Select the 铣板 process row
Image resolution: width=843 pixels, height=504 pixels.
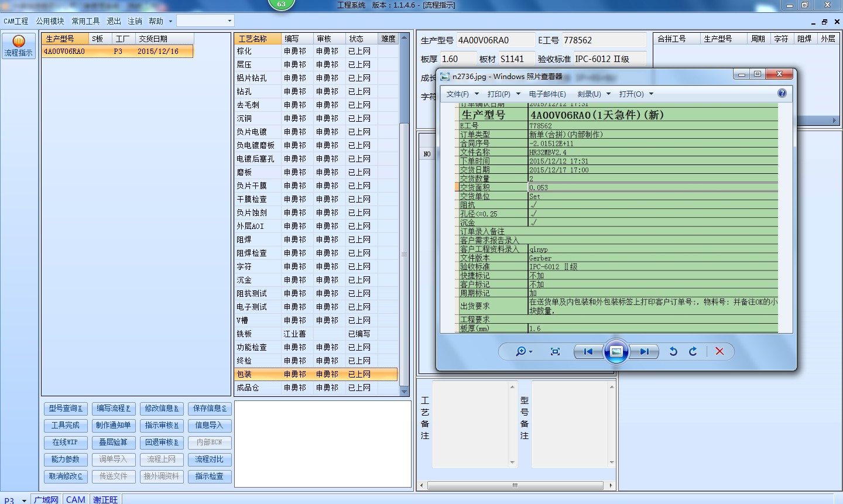point(316,334)
